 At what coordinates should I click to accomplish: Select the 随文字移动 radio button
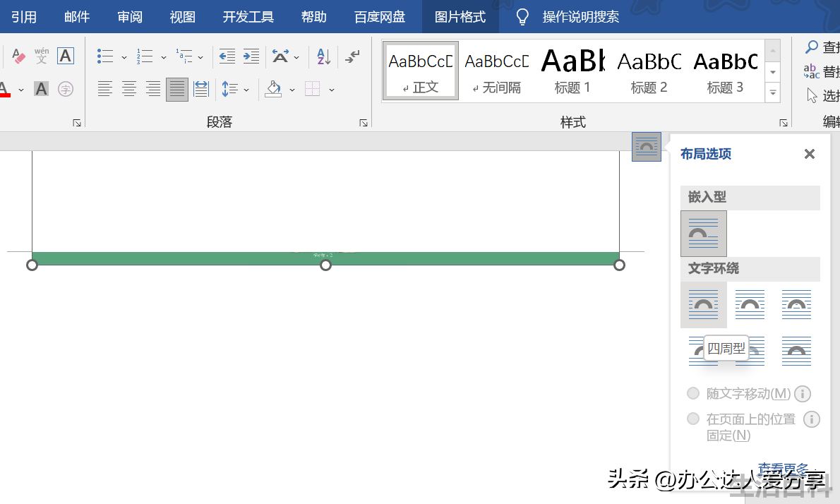tap(693, 393)
